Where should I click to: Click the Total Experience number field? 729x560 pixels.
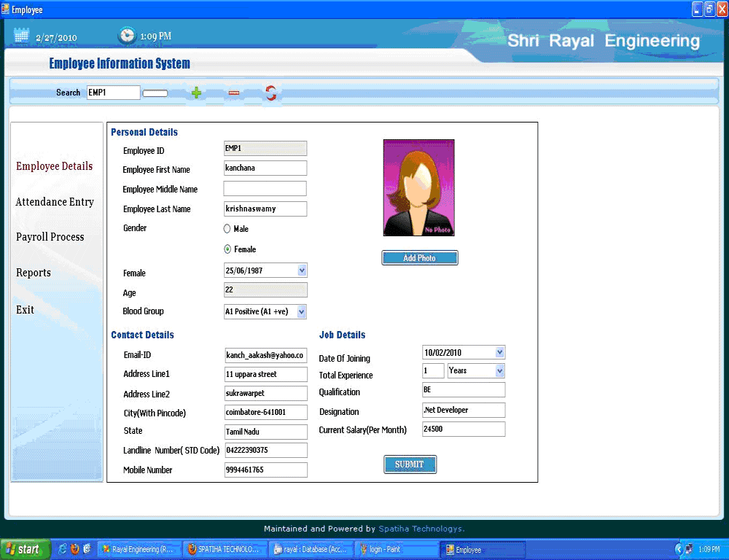tap(433, 370)
